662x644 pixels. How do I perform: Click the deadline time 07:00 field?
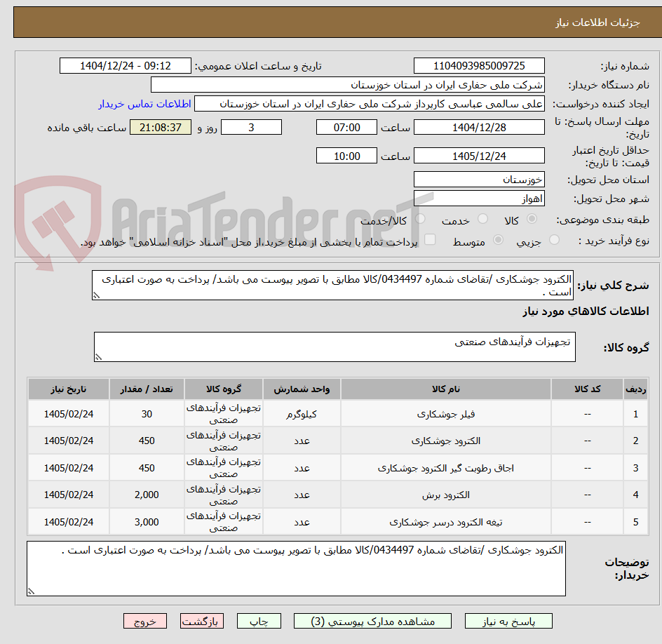(x=346, y=127)
